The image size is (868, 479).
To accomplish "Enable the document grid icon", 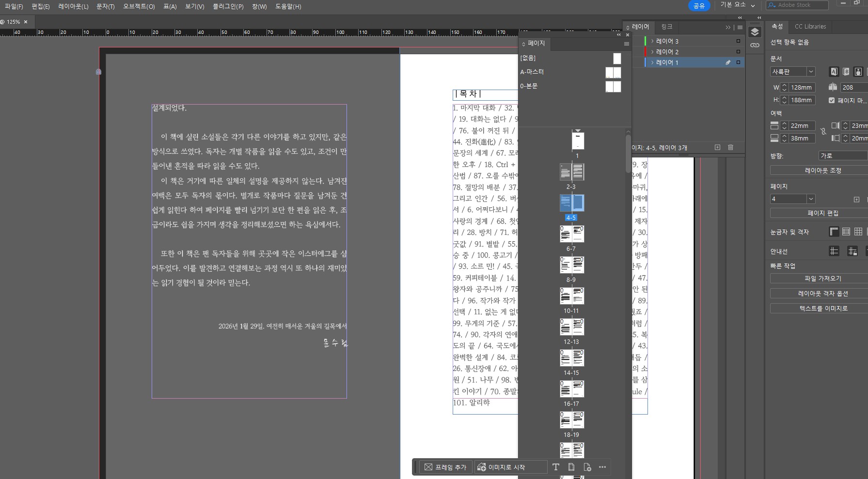I will pyautogui.click(x=858, y=232).
